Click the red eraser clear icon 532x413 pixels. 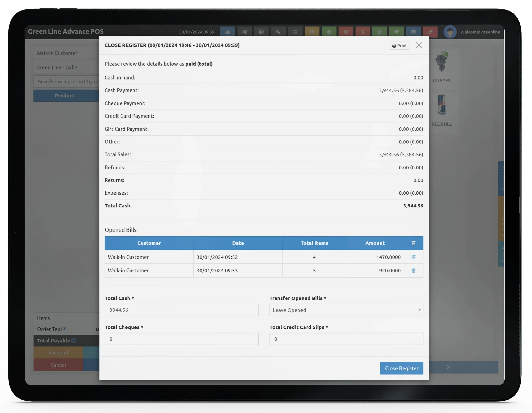(x=430, y=32)
